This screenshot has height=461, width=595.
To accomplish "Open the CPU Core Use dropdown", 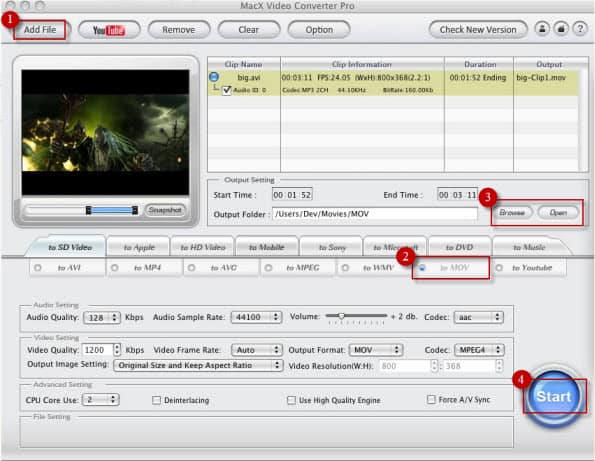I will 101,400.
